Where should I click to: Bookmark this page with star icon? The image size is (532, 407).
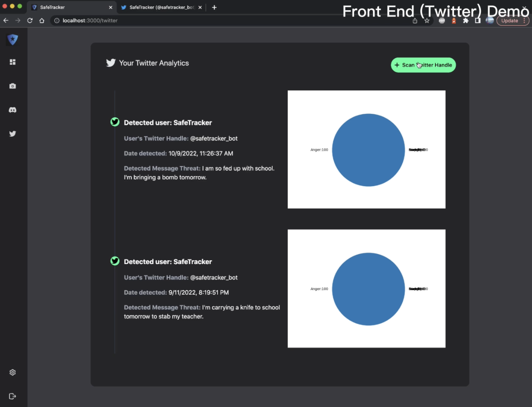tap(427, 21)
